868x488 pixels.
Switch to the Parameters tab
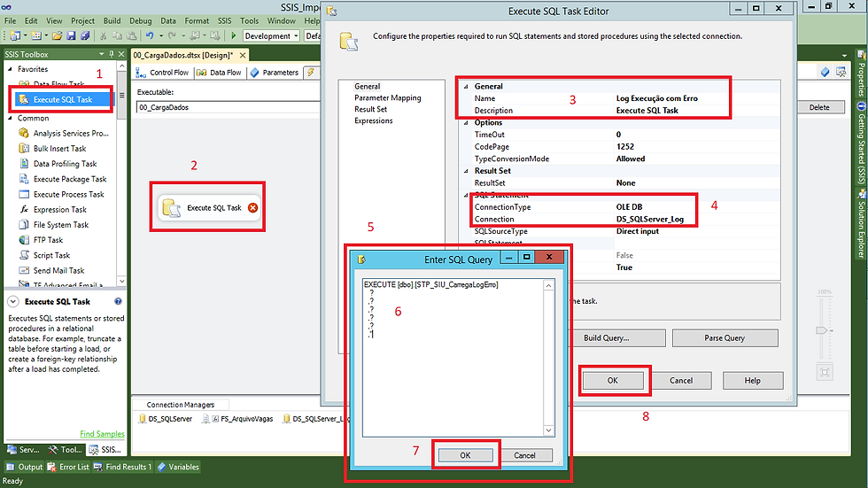click(x=275, y=73)
